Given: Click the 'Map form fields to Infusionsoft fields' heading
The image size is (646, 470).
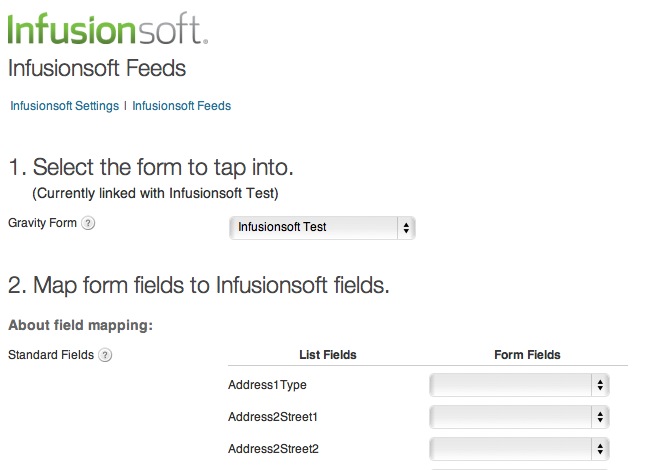Looking at the screenshot, I should click(199, 285).
